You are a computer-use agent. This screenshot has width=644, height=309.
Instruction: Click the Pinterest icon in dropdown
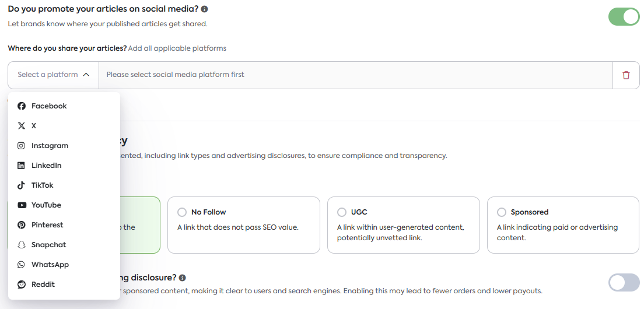[22, 225]
